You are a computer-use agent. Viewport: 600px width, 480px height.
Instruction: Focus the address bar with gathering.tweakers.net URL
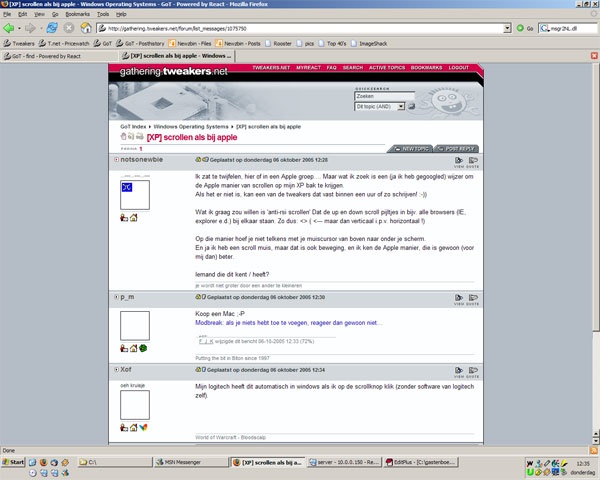(x=300, y=28)
